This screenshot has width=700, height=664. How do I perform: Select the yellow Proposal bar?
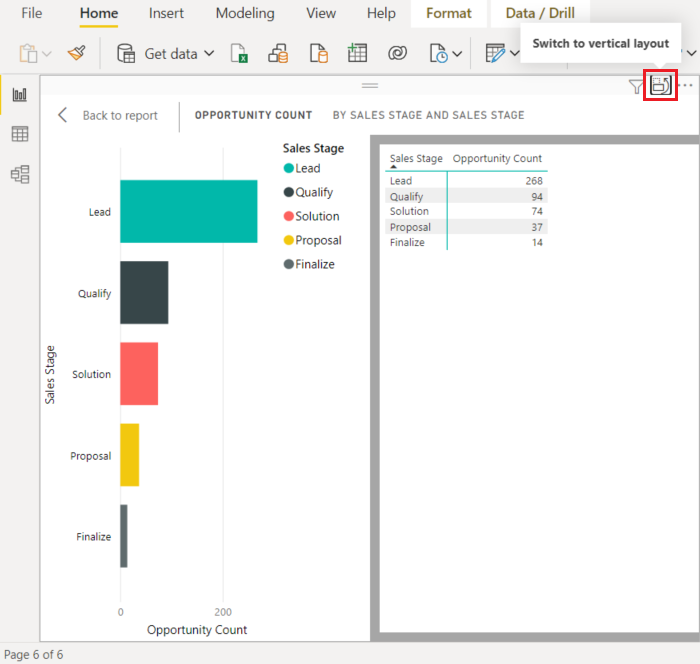[129, 455]
